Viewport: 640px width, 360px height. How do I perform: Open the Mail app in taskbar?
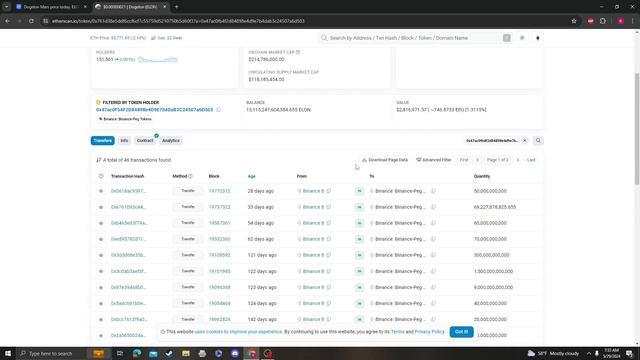[x=153, y=353]
